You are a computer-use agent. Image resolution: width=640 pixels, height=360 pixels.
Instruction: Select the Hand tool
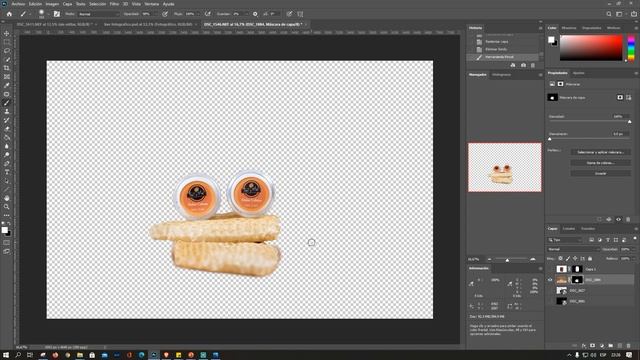[x=7, y=198]
